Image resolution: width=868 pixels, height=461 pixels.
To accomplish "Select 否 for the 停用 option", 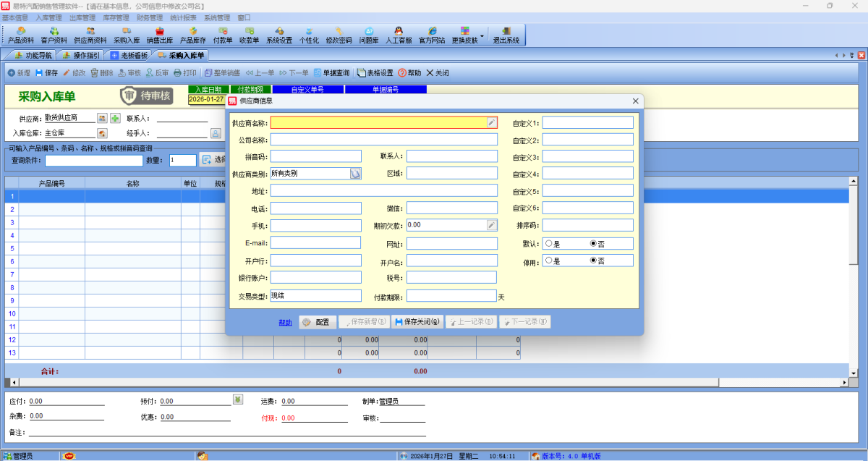I will coord(594,261).
